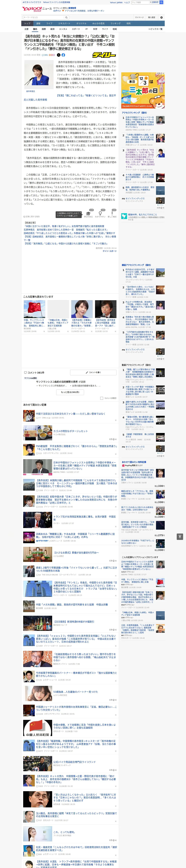186x868 pixels.
Task: Open first ranking item 日本が中国向けフォトレジスト出荷停止
Action: pos(140,122)
